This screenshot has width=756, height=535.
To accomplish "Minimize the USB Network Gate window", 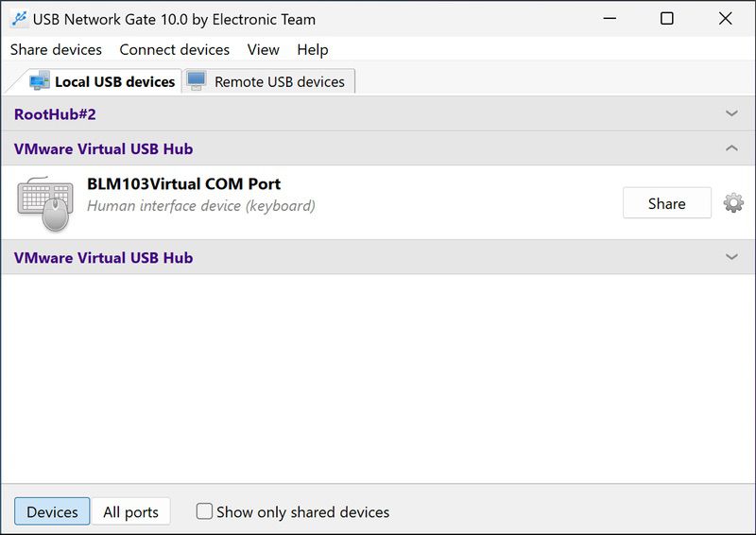I will click(610, 19).
